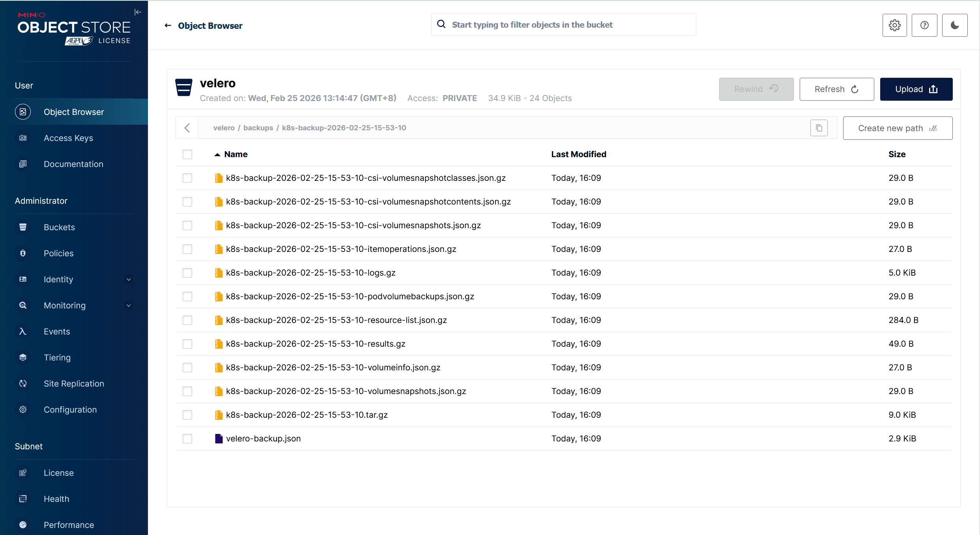Click the Upload button
Image resolution: width=980 pixels, height=535 pixels.
pos(916,89)
